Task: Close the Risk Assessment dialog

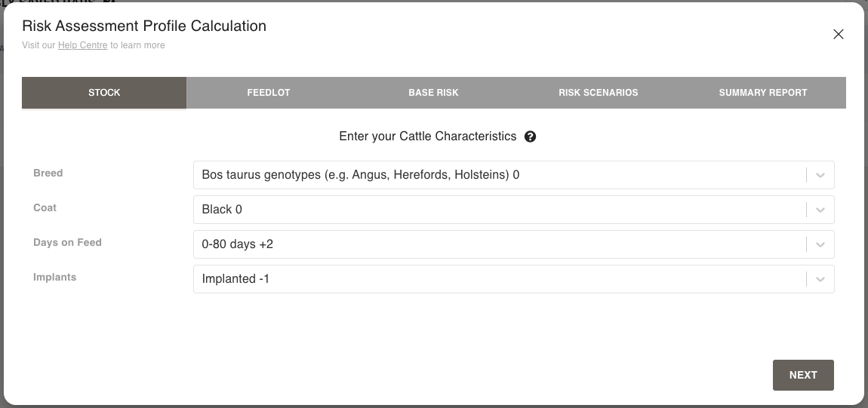Action: [838, 34]
